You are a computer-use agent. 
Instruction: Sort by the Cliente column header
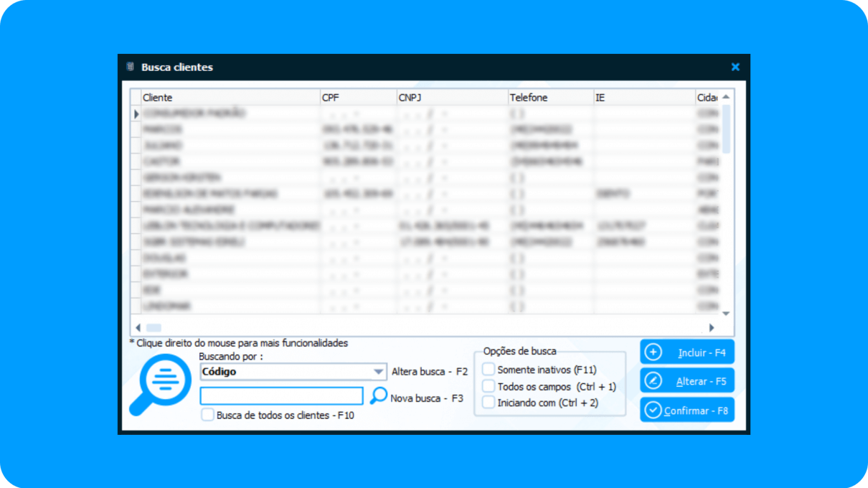coord(230,98)
